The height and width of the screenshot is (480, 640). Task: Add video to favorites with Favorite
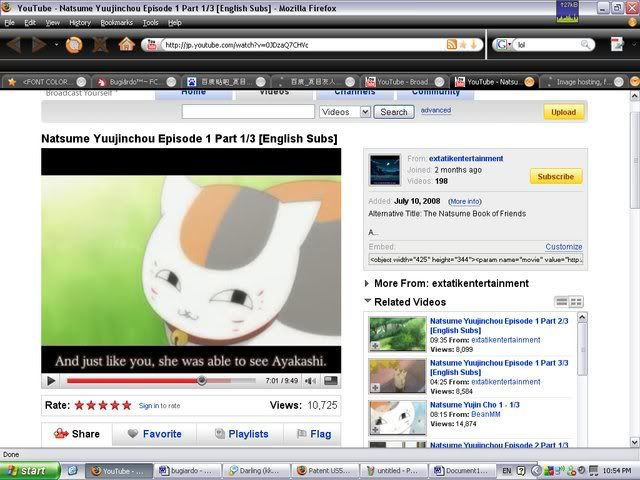pyautogui.click(x=154, y=434)
